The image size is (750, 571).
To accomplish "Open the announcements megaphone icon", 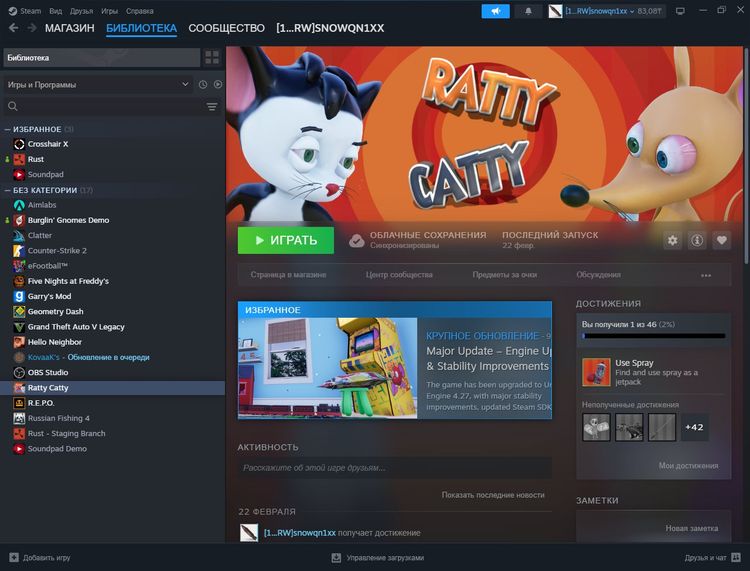I will [495, 11].
